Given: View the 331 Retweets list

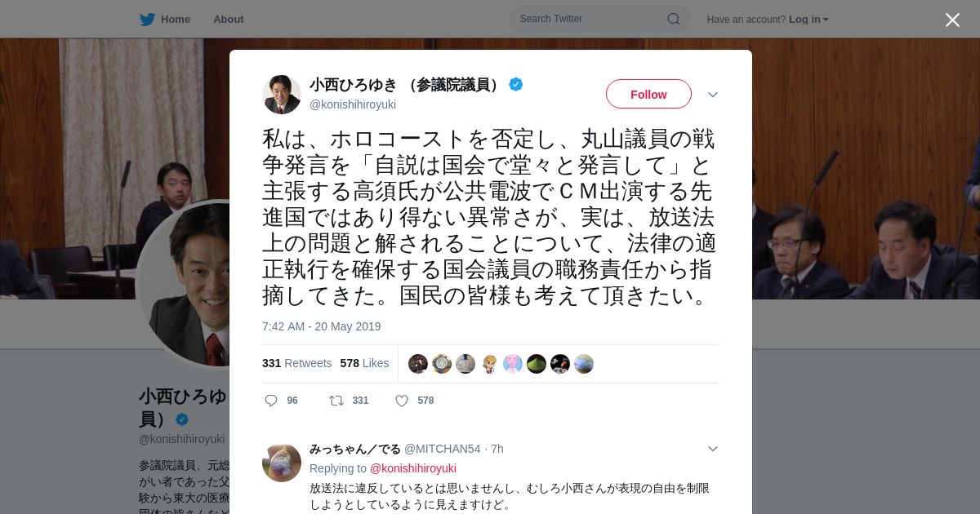Looking at the screenshot, I should 297,363.
